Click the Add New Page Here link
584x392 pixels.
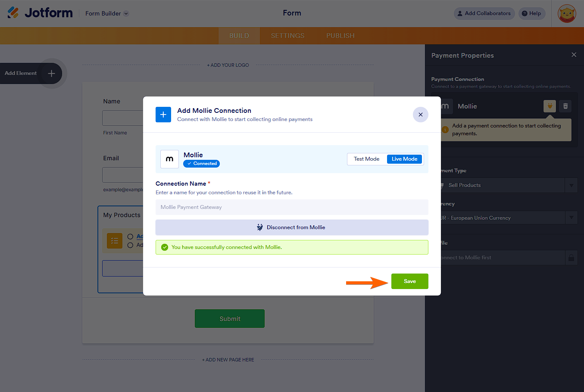click(228, 360)
